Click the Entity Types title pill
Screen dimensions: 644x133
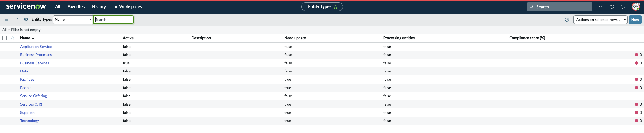[x=322, y=7]
